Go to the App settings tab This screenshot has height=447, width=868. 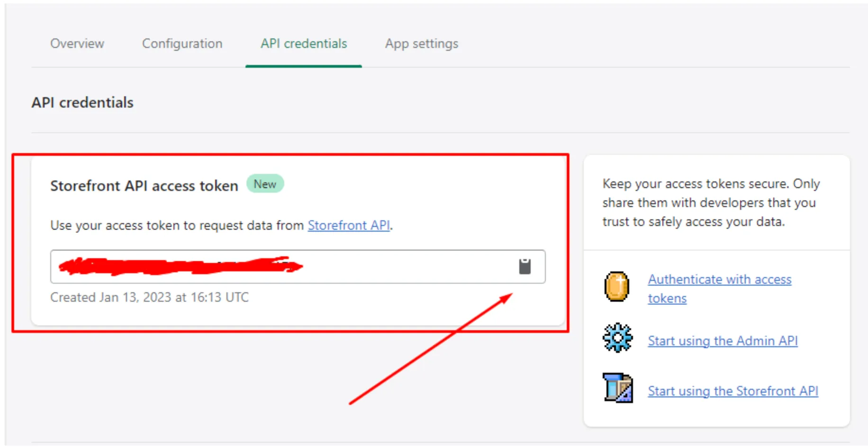[421, 44]
